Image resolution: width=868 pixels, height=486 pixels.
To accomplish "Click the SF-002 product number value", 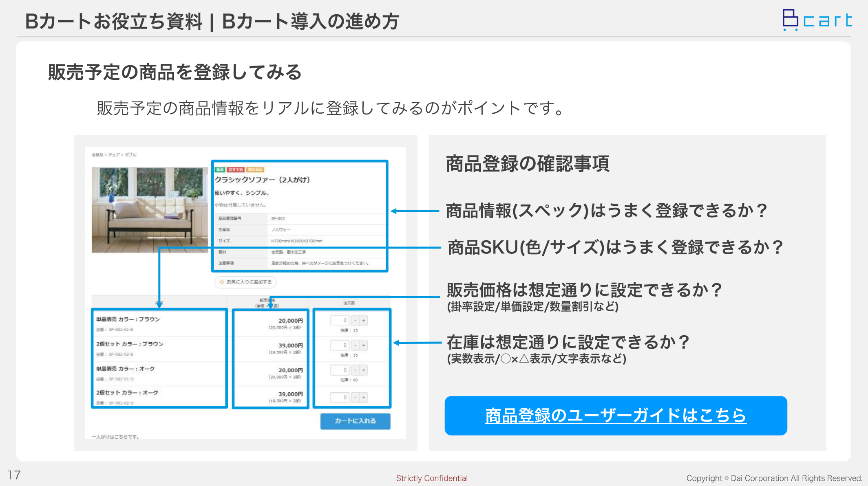I will (x=278, y=219).
